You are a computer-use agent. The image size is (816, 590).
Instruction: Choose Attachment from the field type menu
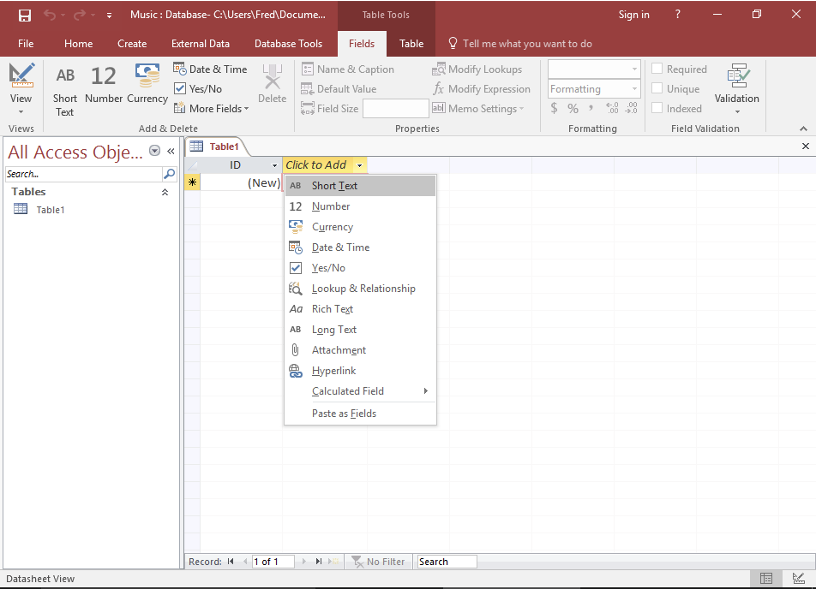point(338,350)
